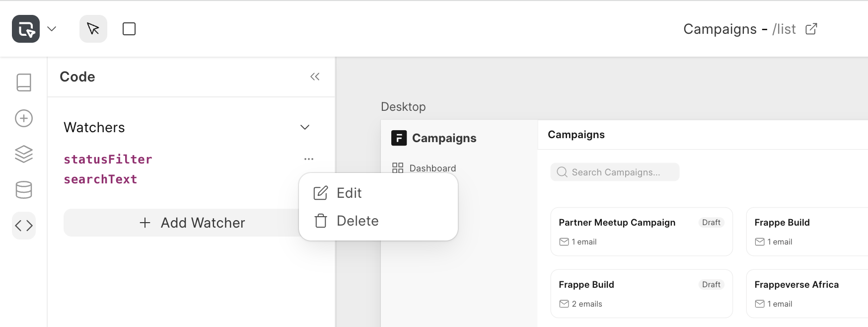This screenshot has width=868, height=327.
Task: Open statusFilter watcher options menu
Action: click(309, 159)
